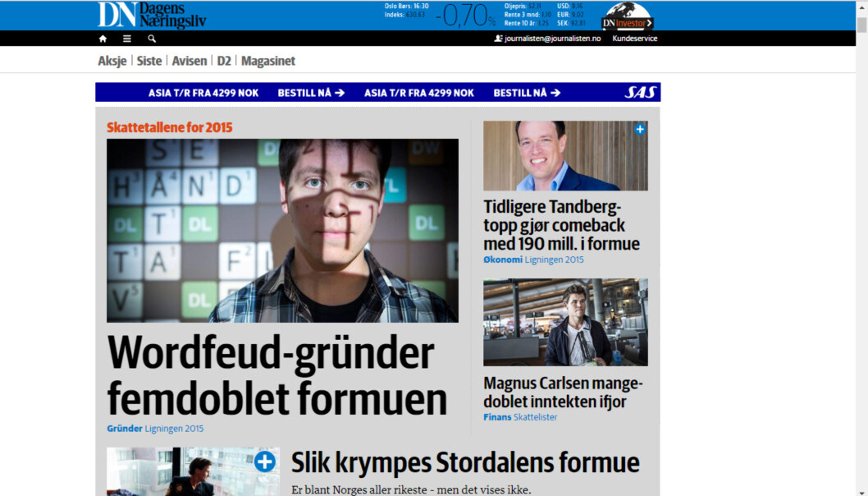This screenshot has height=496, width=868.
Task: Open the hamburger menu icon
Action: 127,39
